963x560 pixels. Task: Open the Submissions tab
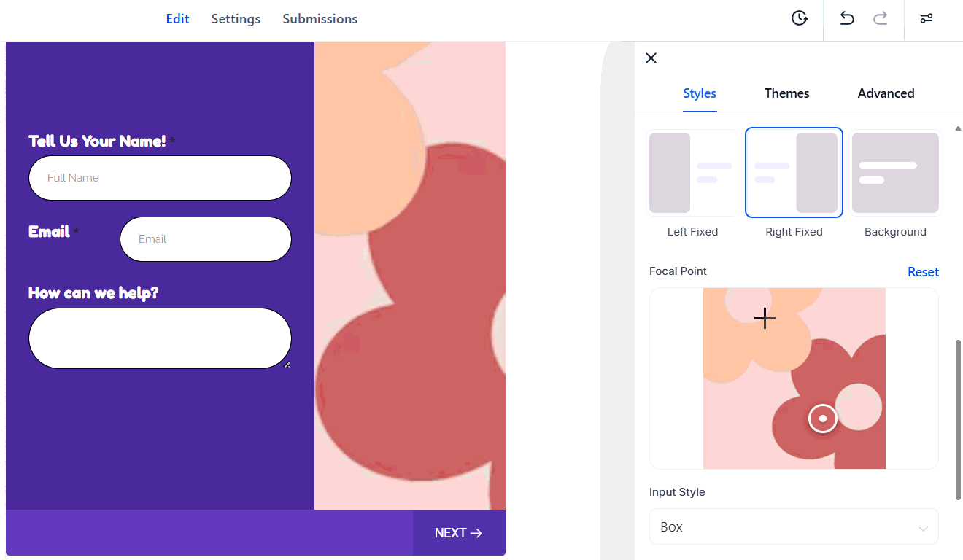pyautogui.click(x=320, y=19)
